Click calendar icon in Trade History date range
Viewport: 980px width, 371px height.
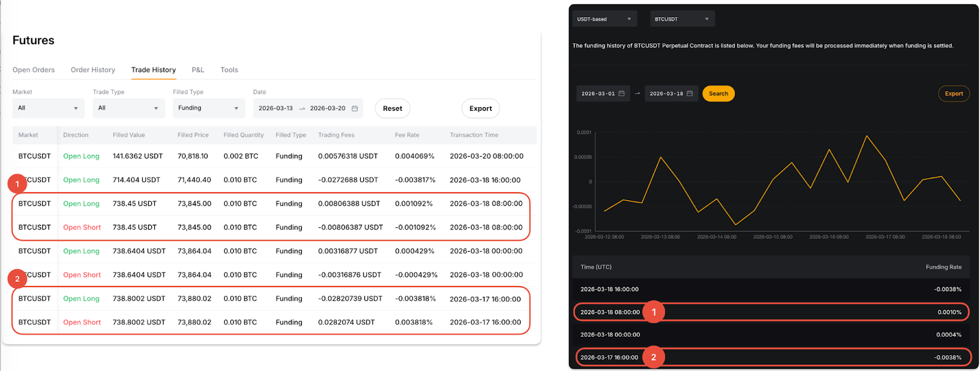point(355,108)
